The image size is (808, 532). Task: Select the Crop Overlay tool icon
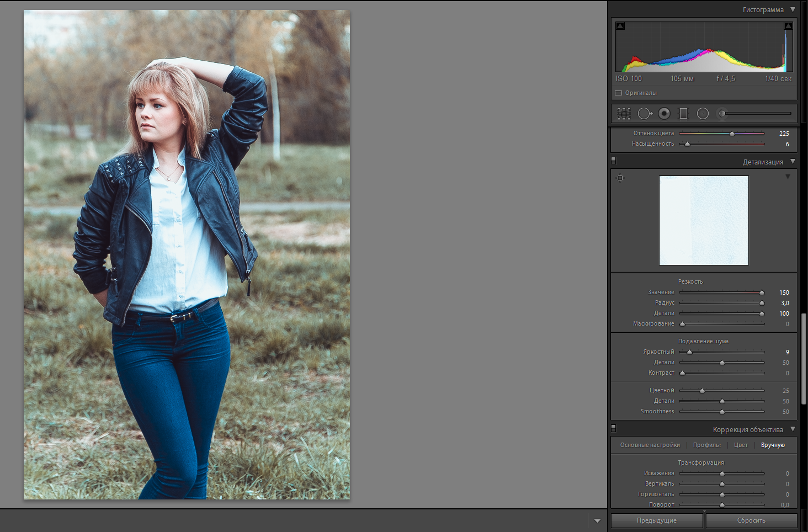(624, 113)
